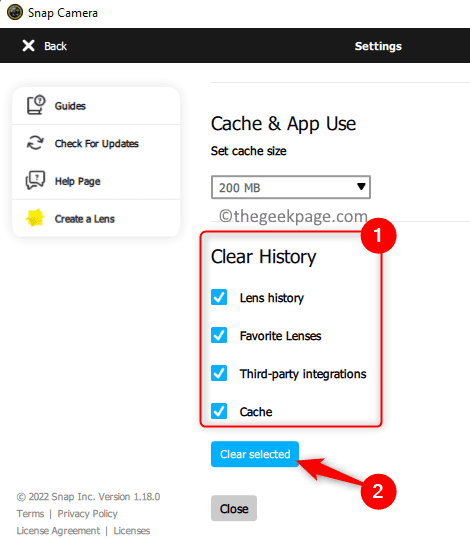Open the Privacy Policy link
Screen dimensions: 470x539
tap(87, 514)
